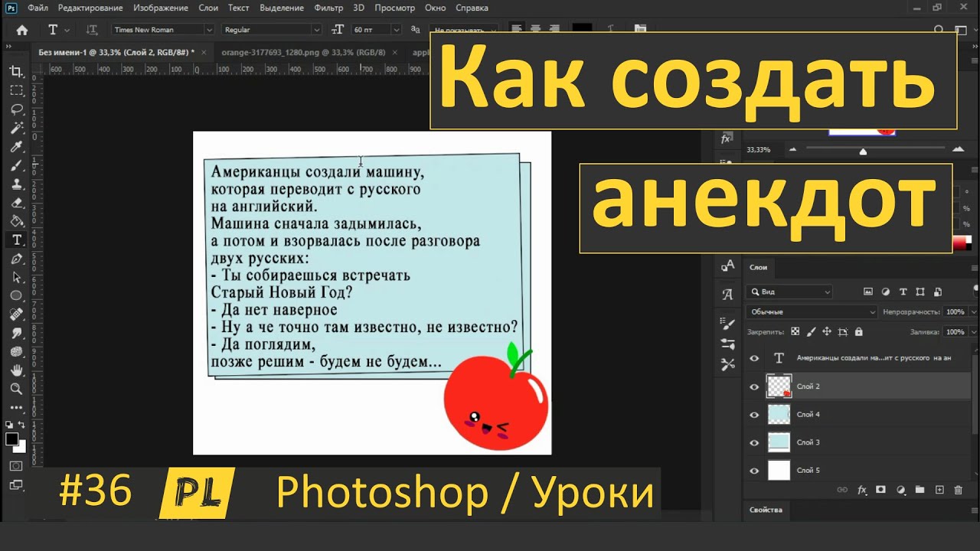Switch to orange-3177693_1280.png document tab

pos(303,52)
